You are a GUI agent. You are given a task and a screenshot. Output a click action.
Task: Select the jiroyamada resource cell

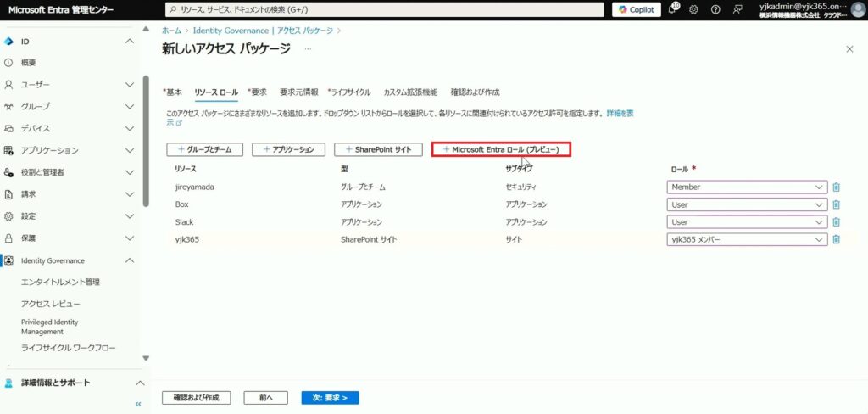tap(194, 187)
